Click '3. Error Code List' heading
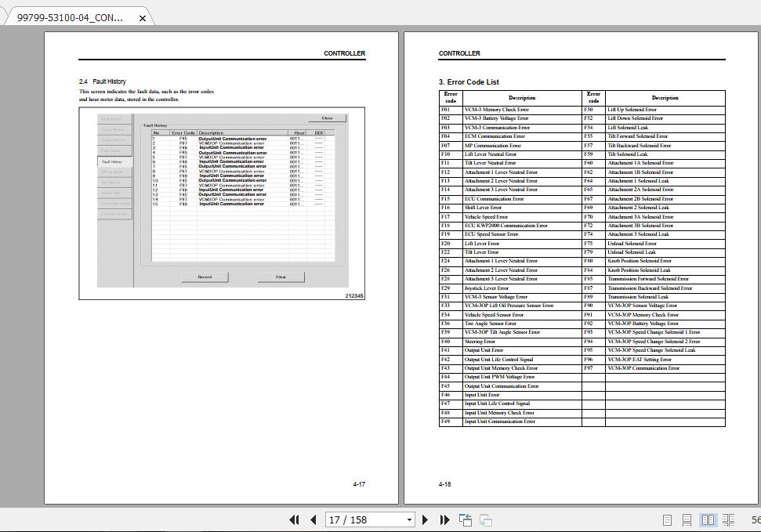The image size is (761, 532). click(x=469, y=82)
